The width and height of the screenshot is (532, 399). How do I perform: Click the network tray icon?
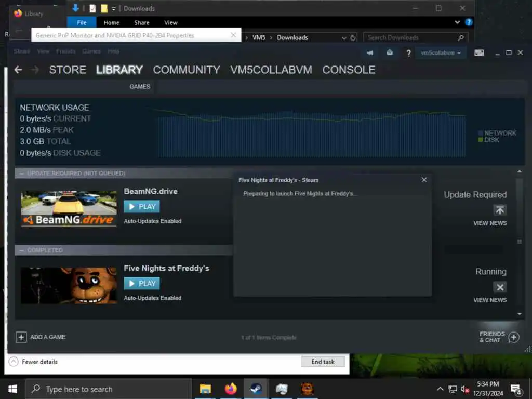(x=453, y=389)
